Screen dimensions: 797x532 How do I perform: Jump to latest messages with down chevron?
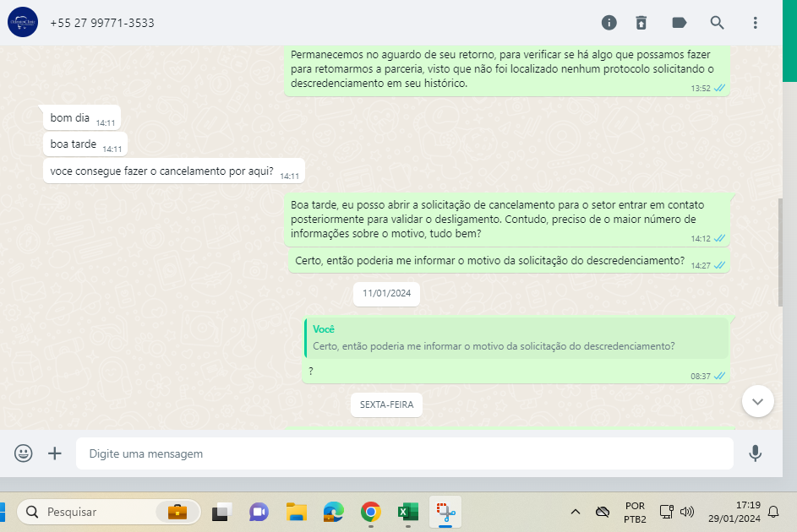click(757, 402)
